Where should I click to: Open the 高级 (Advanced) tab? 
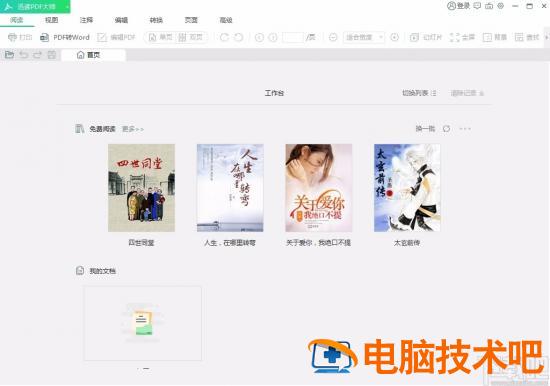click(x=226, y=20)
